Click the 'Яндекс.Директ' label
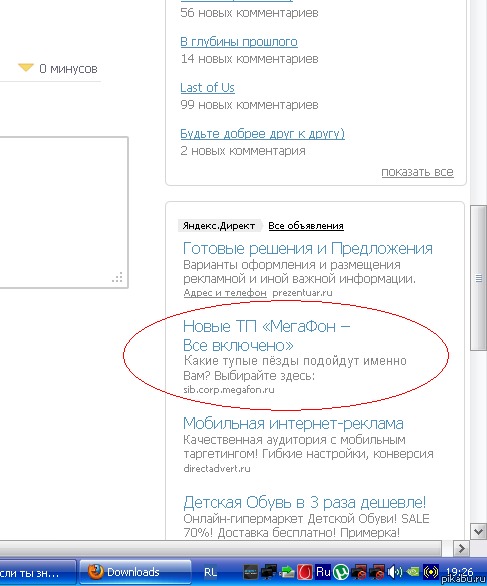This screenshot has height=586, width=487. (x=219, y=226)
